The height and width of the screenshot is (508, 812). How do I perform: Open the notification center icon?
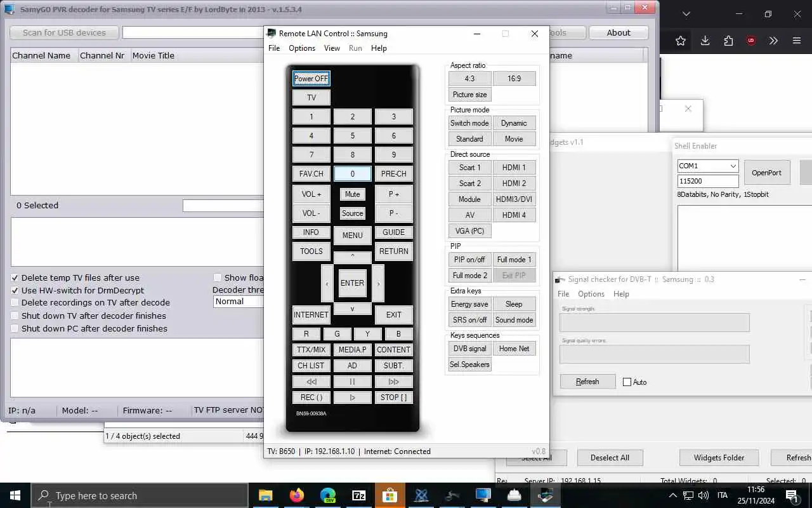[792, 495]
